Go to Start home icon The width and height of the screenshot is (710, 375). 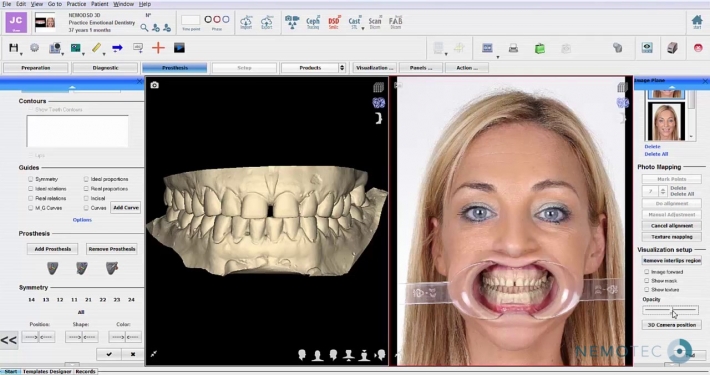697,22
